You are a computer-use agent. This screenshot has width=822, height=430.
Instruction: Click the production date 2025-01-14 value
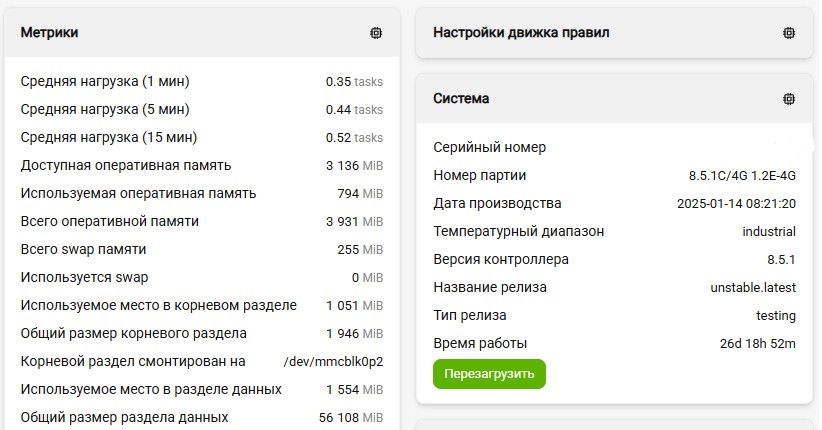(x=737, y=203)
